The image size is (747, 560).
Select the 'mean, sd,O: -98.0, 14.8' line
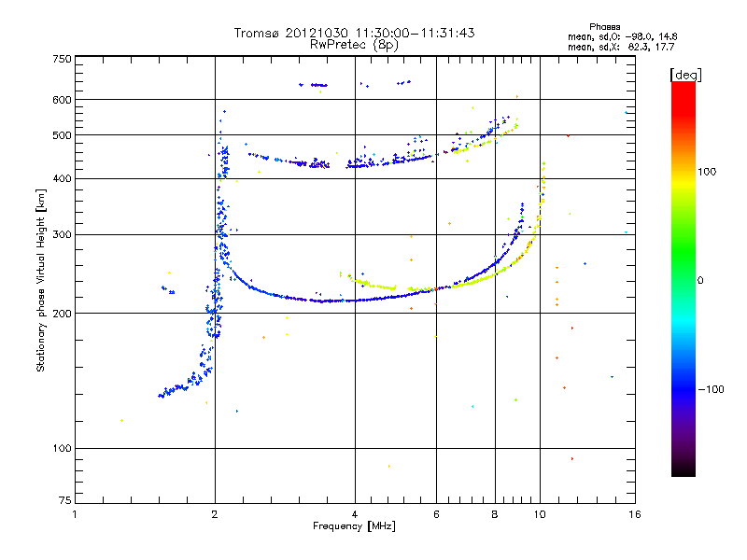click(622, 36)
